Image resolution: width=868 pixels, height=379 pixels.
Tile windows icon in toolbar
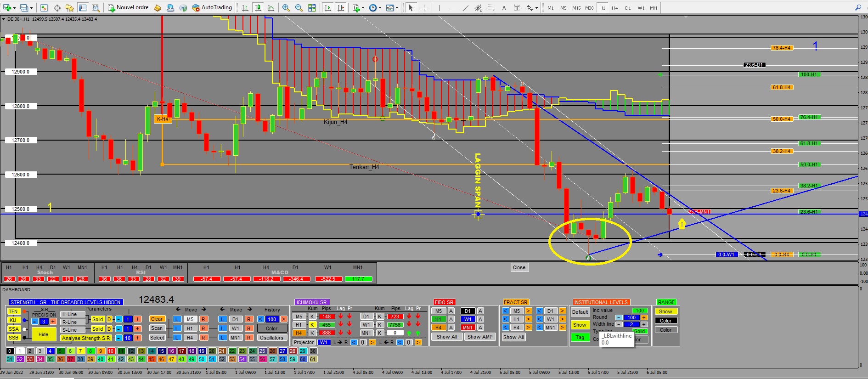pos(312,8)
